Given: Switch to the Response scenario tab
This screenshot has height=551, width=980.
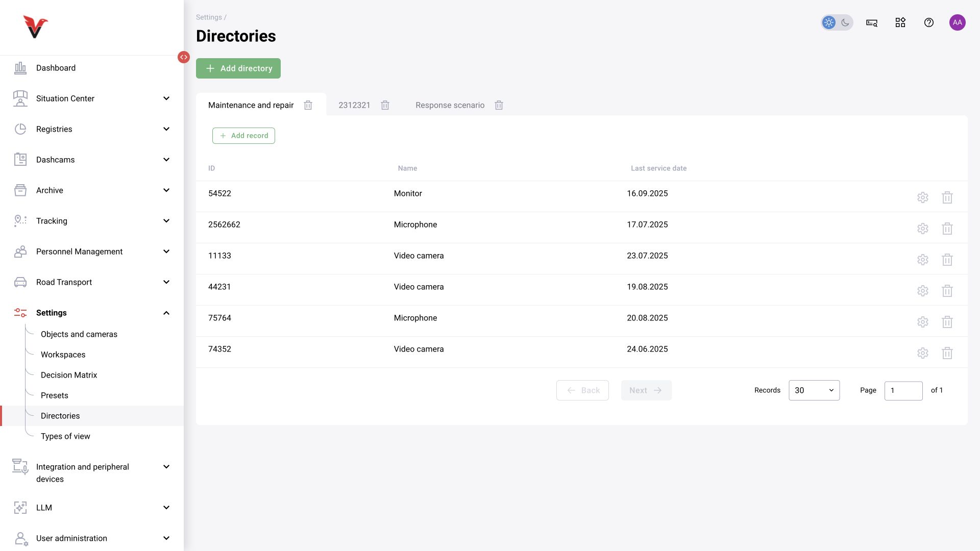Looking at the screenshot, I should point(450,105).
